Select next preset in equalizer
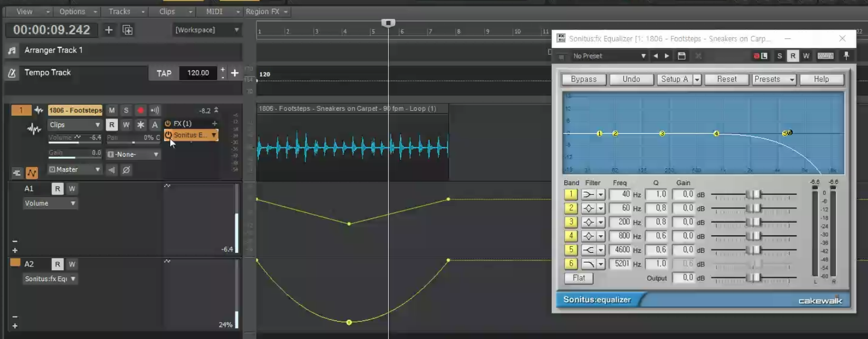The height and width of the screenshot is (339, 868). pos(667,56)
